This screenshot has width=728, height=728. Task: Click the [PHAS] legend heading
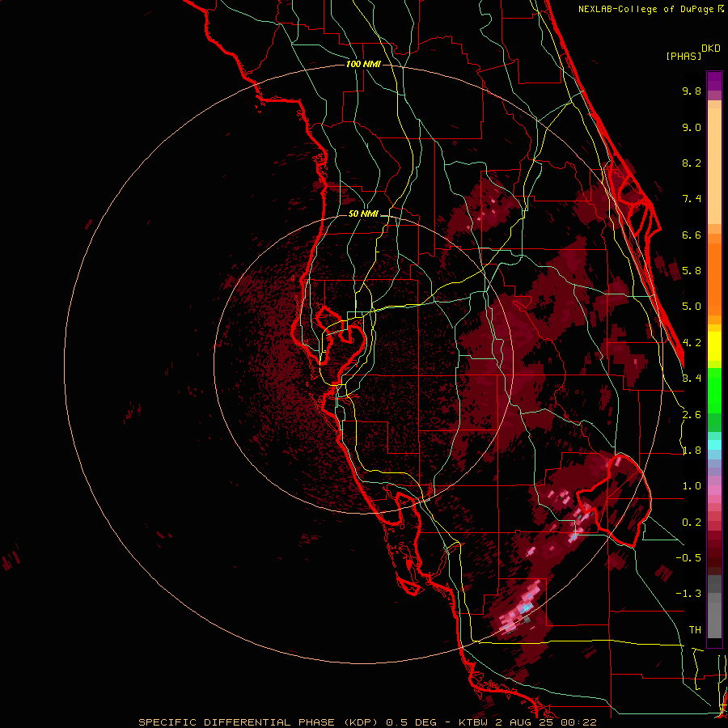684,56
